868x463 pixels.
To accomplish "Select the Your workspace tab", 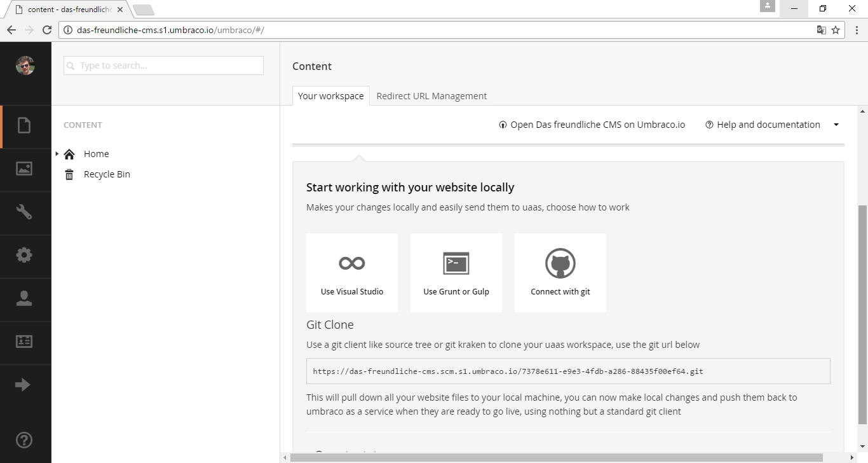I will (x=330, y=96).
